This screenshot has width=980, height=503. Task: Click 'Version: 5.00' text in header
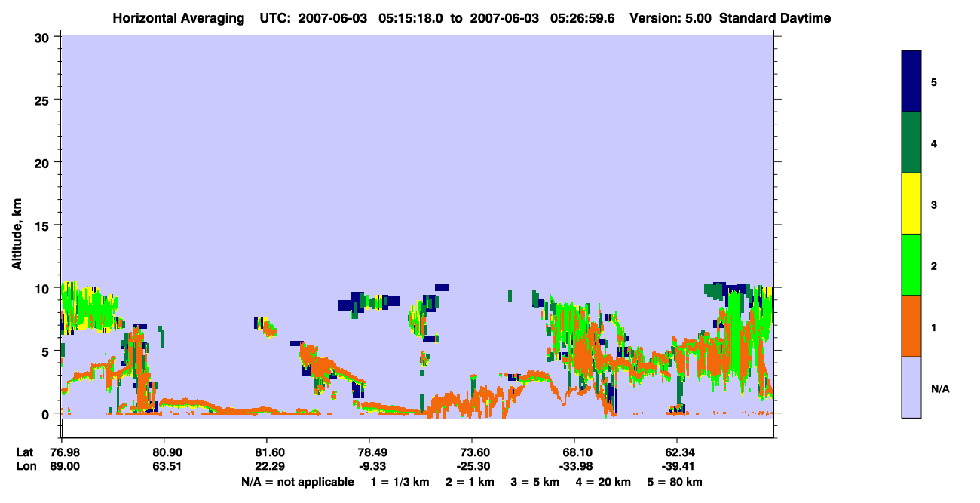pos(671,18)
